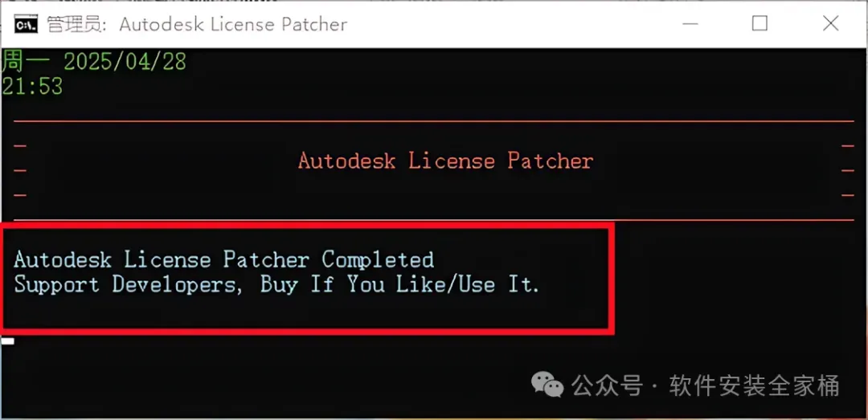Click the top-left orange dash of the banner frame
Image resolution: width=868 pixels, height=420 pixels.
20,146
